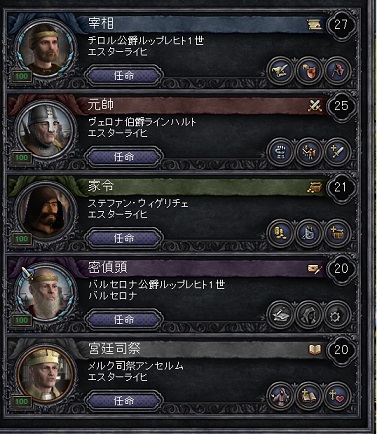Open portrait of ステファン・ウィゲリチェ
The width and height of the screenshot is (377, 434).
click(x=46, y=211)
